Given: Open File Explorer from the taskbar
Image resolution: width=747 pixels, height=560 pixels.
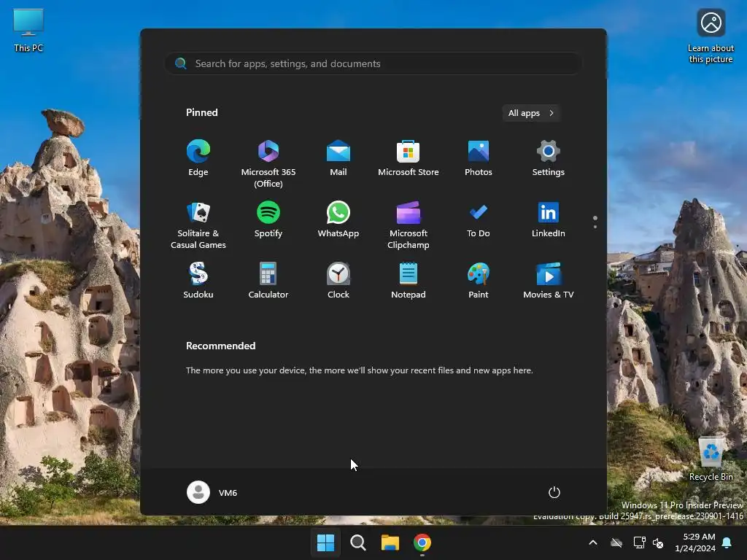Looking at the screenshot, I should click(x=390, y=542).
